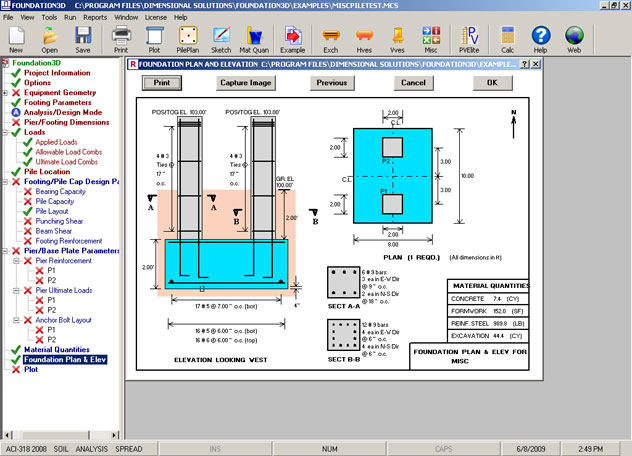Open the Run menu
632x456 pixels.
[70, 17]
